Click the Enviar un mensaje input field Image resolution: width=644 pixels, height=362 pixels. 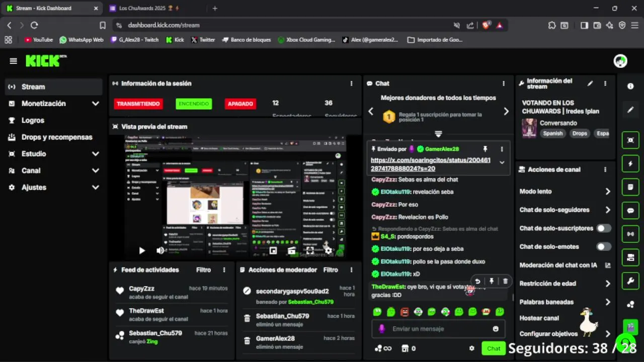pos(438,329)
